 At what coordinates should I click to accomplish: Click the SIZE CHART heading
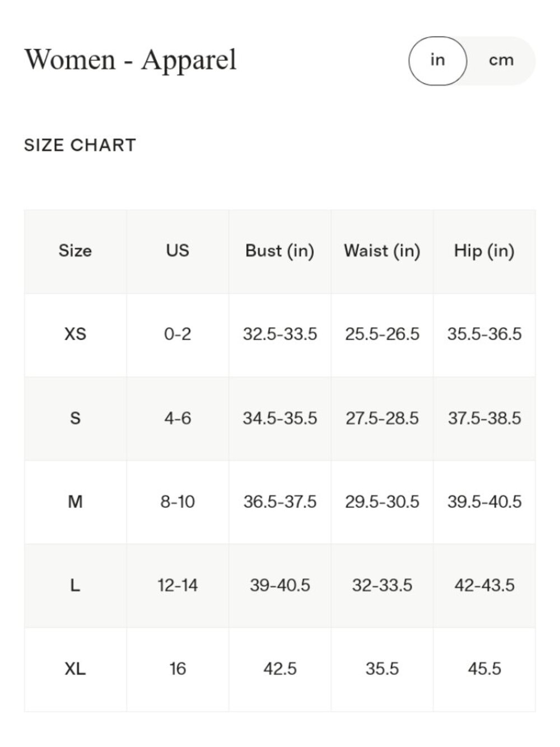click(80, 146)
